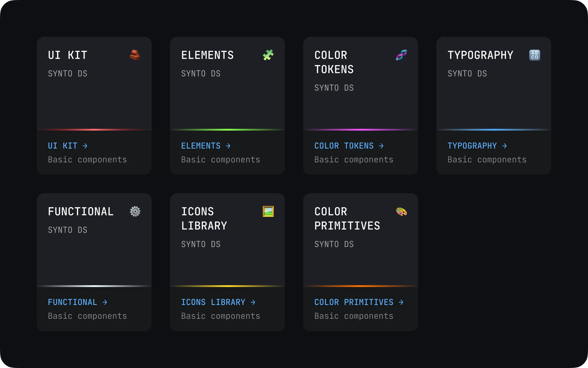Click the gear icon on Functional card
588x368 pixels.
pos(135,211)
